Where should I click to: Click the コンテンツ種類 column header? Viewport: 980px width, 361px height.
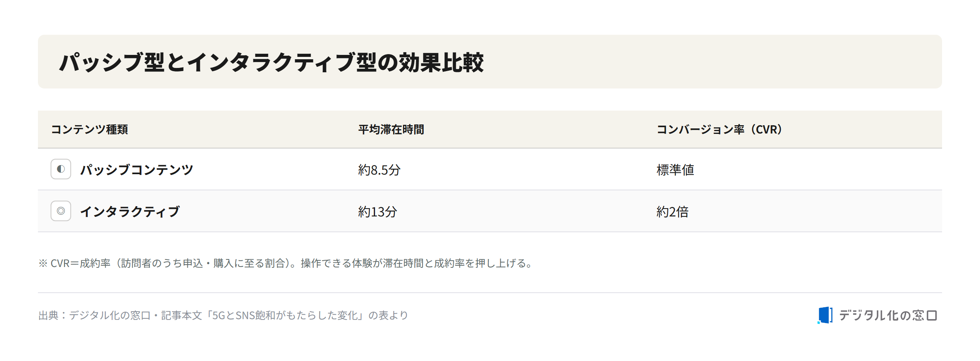(90, 130)
